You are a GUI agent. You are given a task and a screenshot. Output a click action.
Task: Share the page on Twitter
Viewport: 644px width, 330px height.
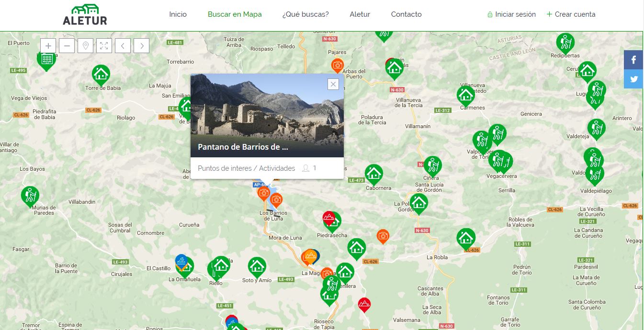[x=634, y=79]
